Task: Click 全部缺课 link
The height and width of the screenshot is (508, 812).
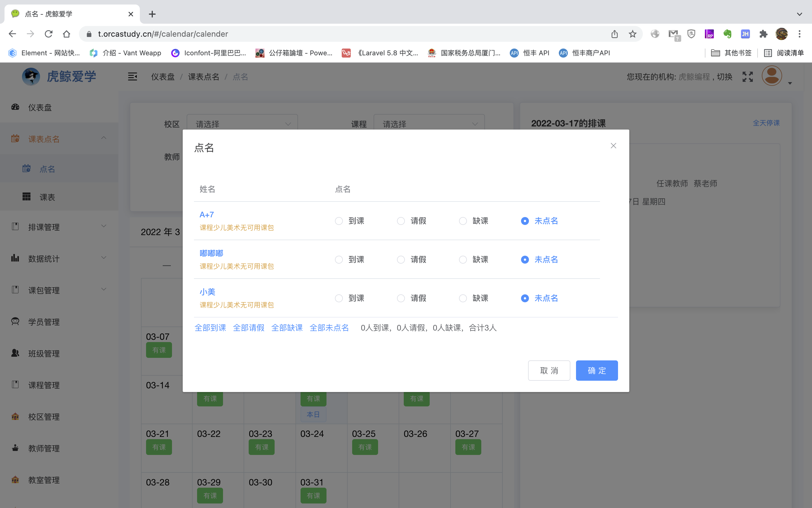Action: pos(287,328)
